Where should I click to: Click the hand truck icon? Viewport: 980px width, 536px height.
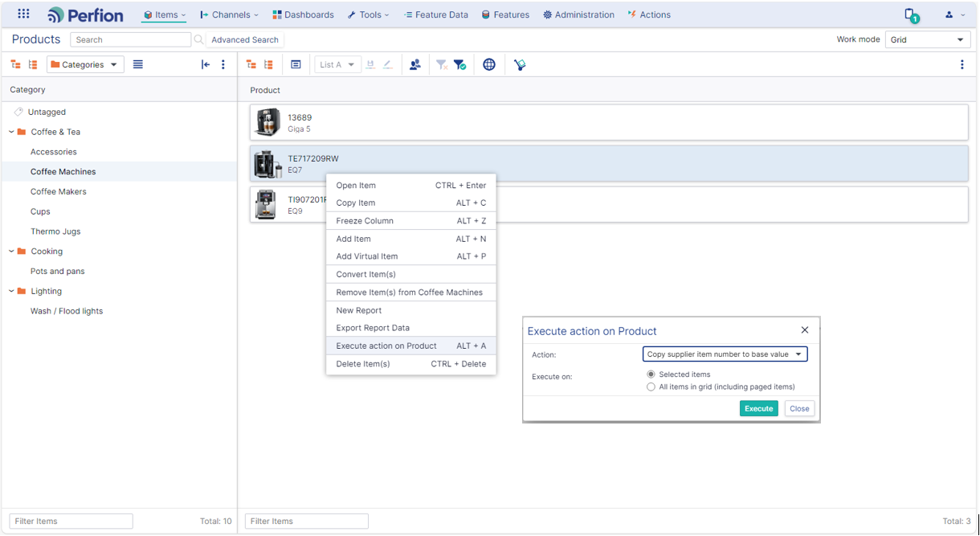click(520, 64)
